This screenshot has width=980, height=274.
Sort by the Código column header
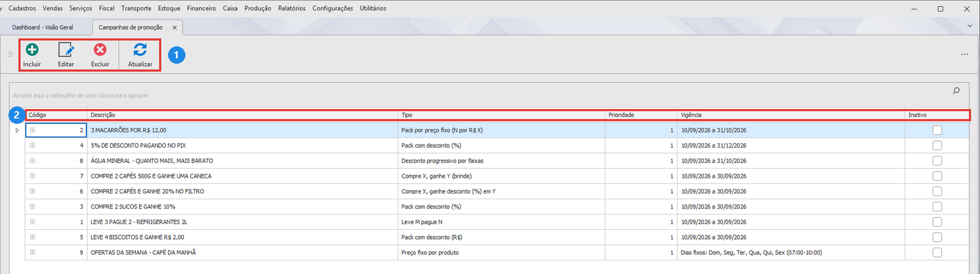56,115
